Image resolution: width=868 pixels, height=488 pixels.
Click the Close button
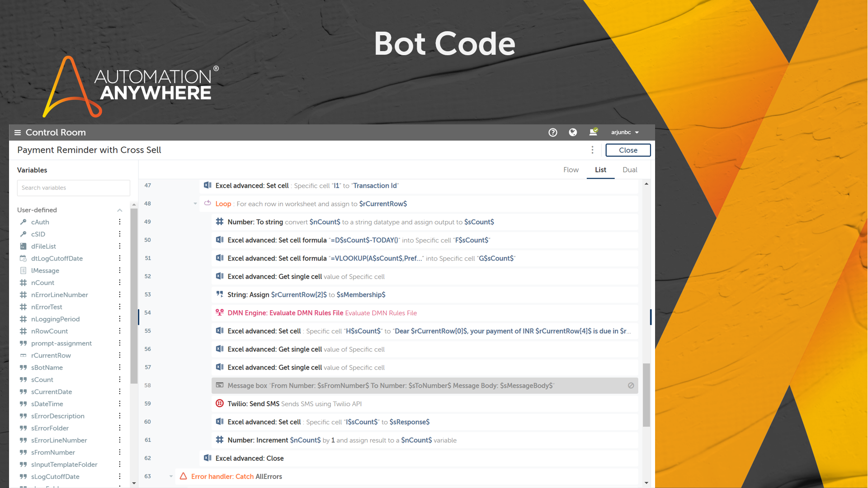pos(627,150)
